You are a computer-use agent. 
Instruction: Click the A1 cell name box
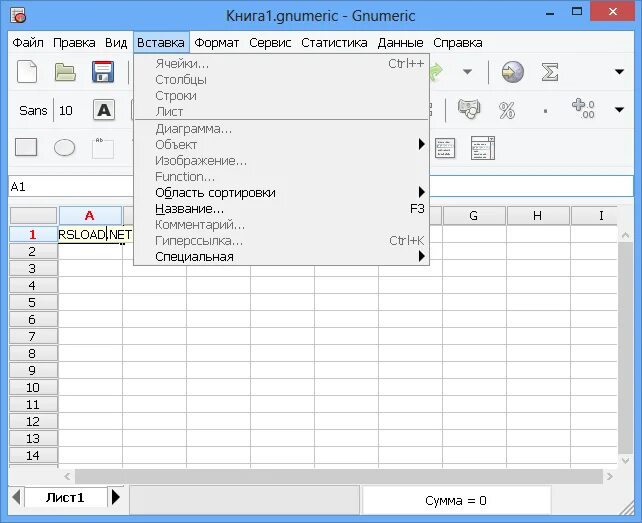70,187
